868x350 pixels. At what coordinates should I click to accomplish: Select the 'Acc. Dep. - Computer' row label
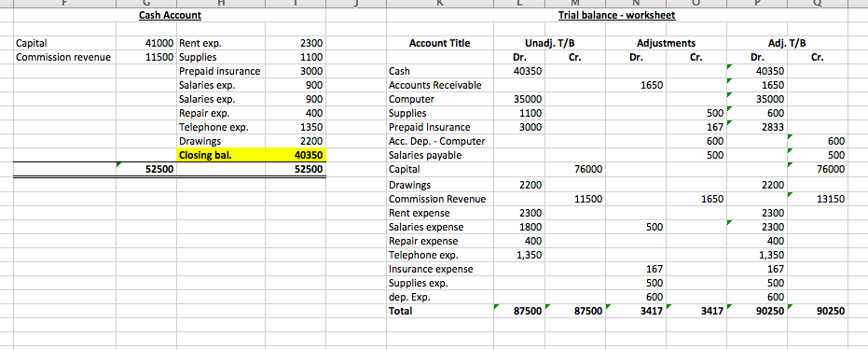coord(439,141)
